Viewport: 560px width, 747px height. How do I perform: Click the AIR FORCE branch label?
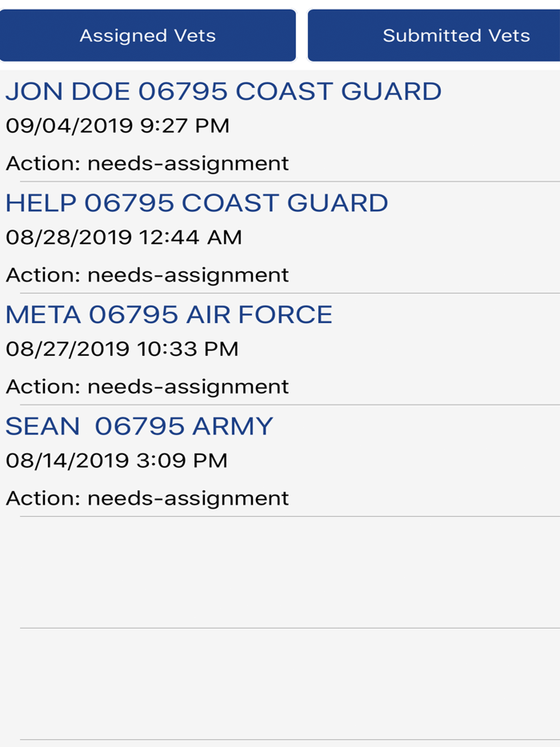(259, 315)
